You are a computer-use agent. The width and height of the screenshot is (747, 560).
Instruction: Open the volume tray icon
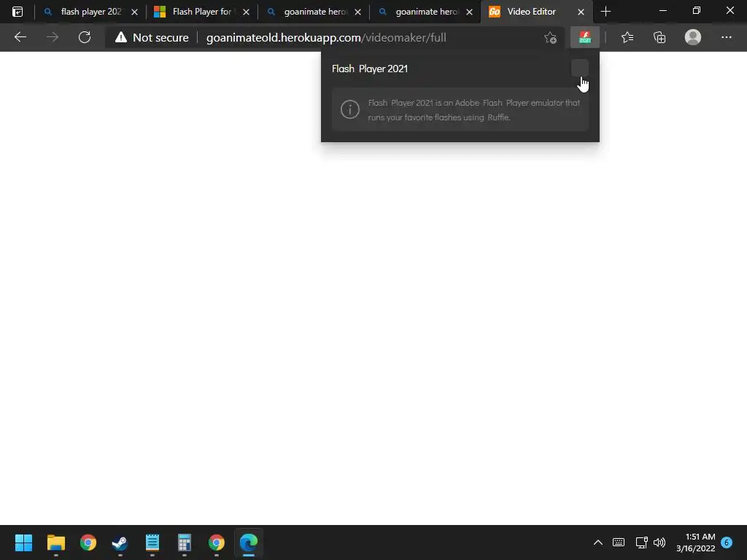[x=659, y=542]
